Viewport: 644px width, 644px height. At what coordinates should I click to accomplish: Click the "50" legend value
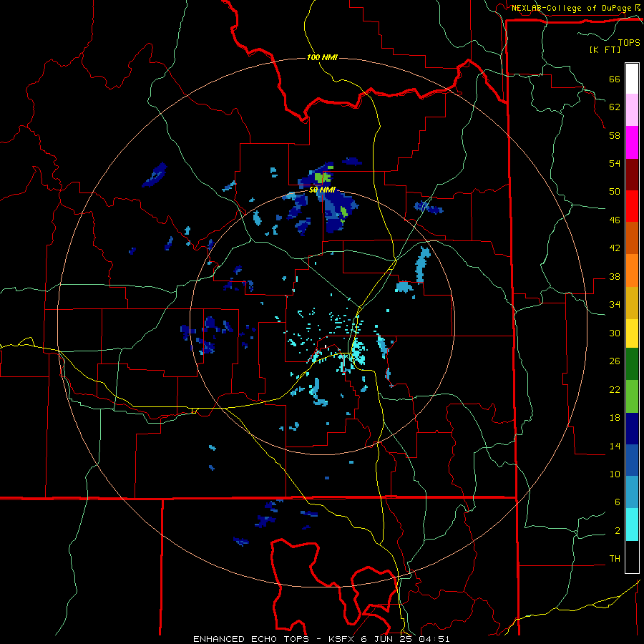pyautogui.click(x=615, y=192)
